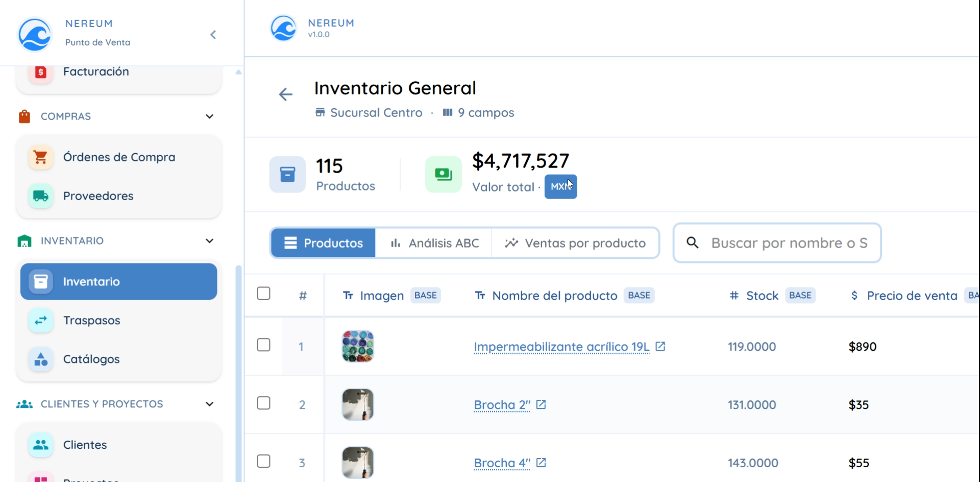
Task: Open the Brocha 2" product link
Action: coord(502,405)
